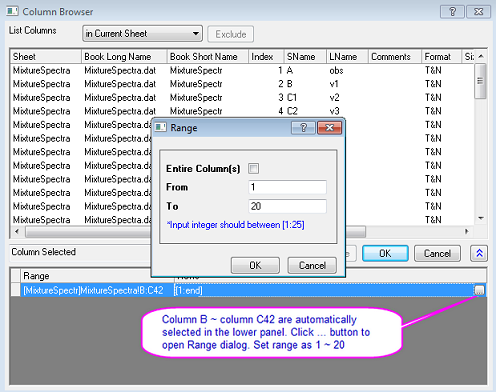Screen dimensions: 496x392
Task: Click the Column Browser help question-mark button
Action: pyautogui.click(x=453, y=12)
